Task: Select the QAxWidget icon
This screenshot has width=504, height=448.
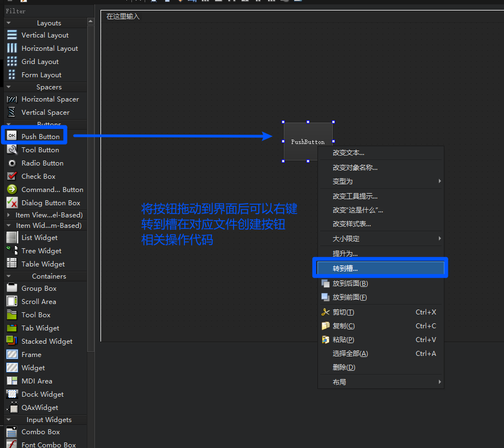Action: pyautogui.click(x=12, y=407)
